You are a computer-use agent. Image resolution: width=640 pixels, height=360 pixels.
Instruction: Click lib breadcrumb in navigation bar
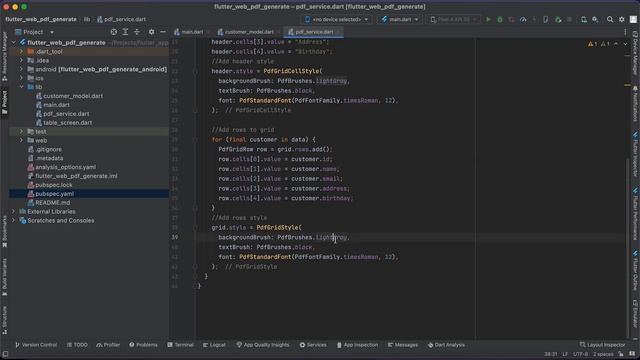87,19
